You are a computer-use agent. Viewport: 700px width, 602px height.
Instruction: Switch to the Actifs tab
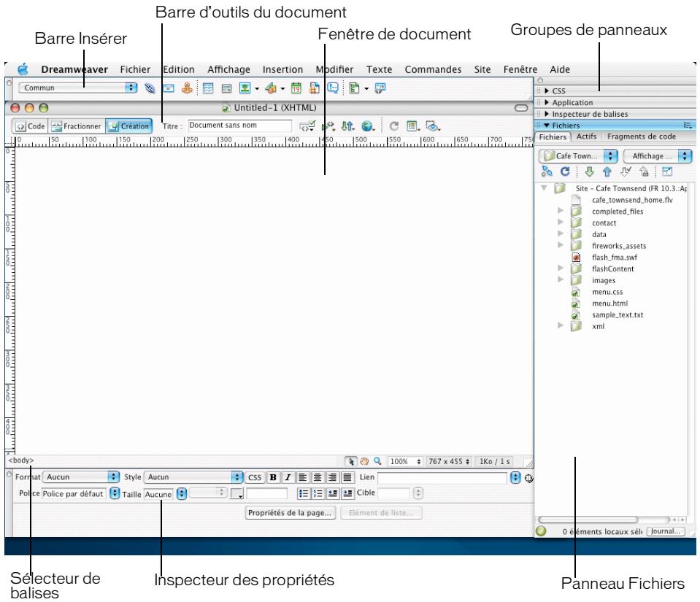[x=586, y=136]
